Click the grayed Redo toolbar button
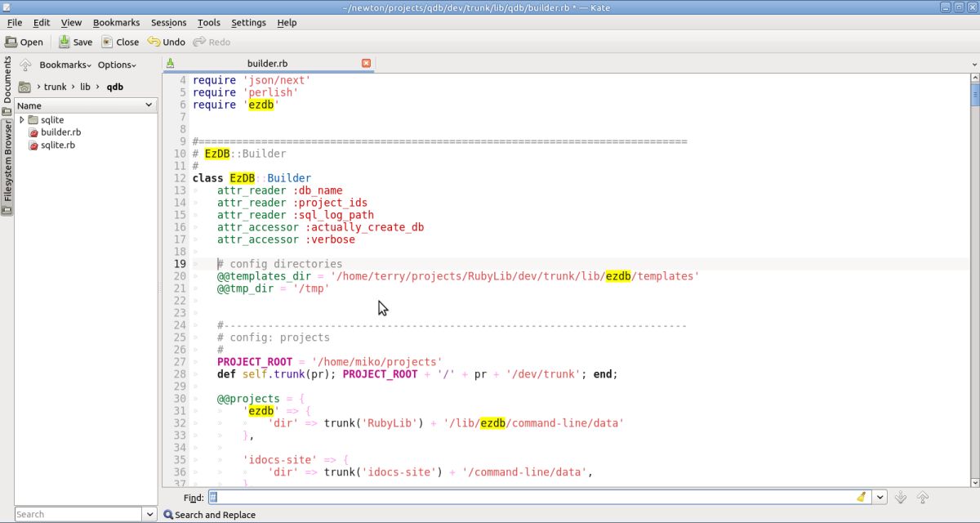 tap(212, 42)
